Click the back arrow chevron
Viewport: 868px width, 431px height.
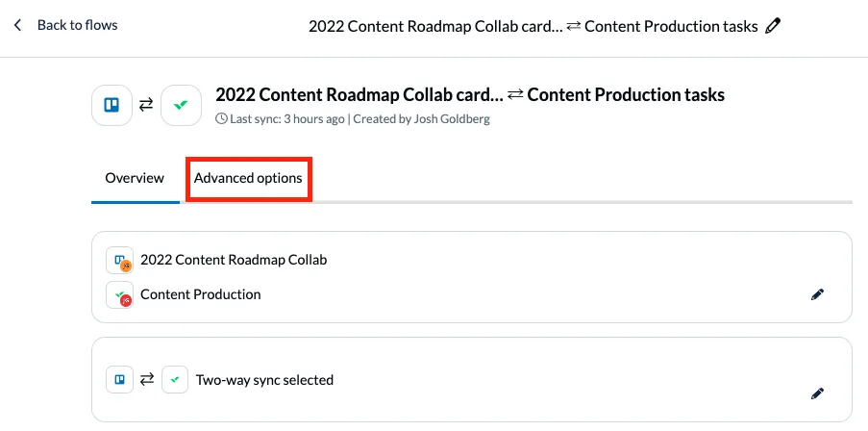coord(18,25)
